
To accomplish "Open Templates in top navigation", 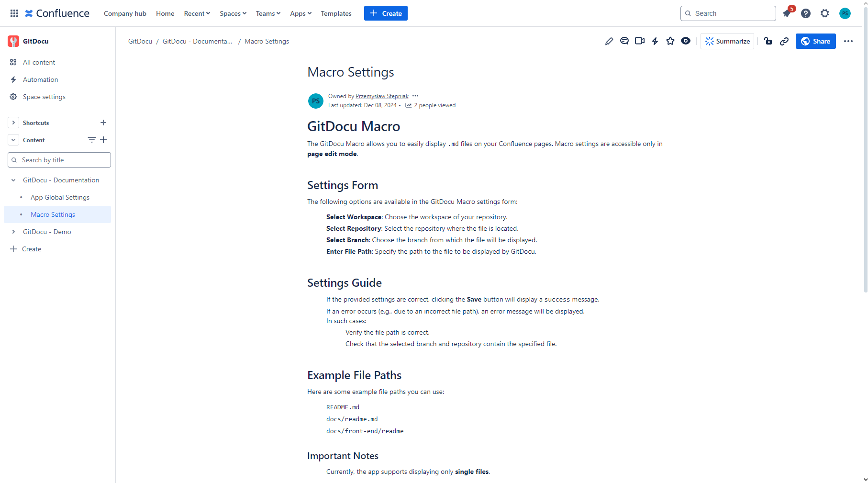I will point(336,13).
